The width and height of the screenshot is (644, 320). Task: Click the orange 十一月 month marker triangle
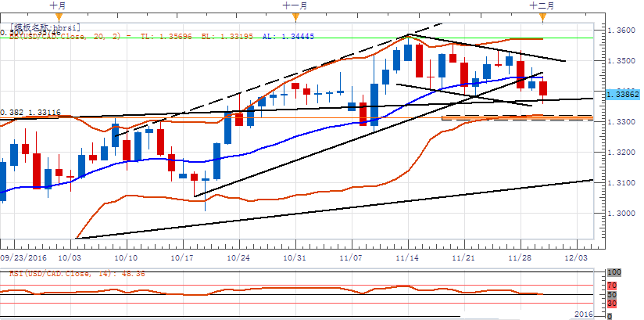(x=295, y=17)
